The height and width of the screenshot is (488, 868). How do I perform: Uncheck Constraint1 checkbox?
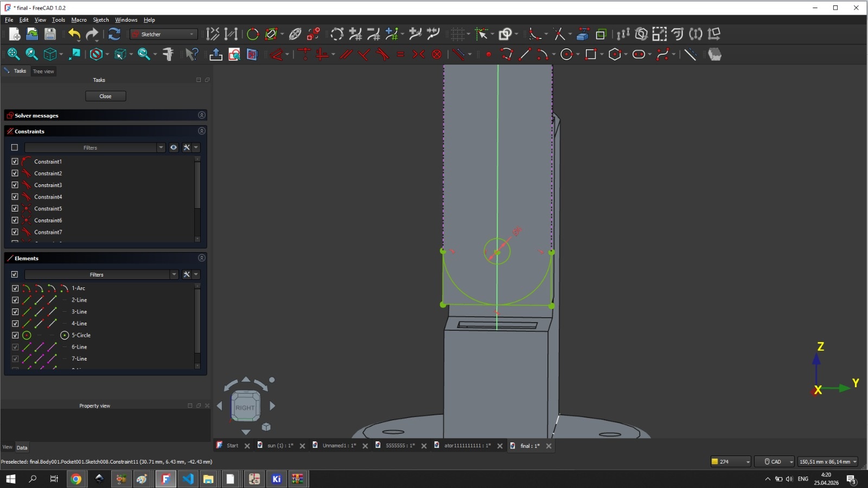click(15, 161)
